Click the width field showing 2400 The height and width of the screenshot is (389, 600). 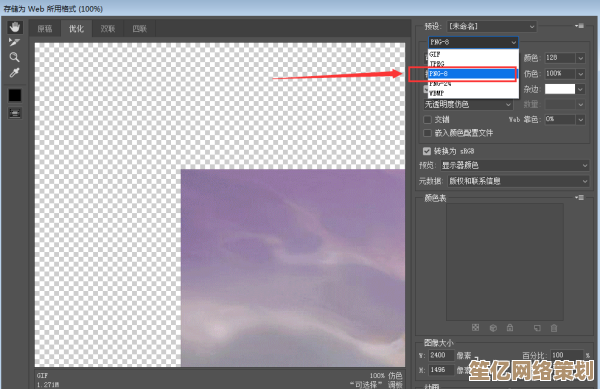tap(441, 355)
